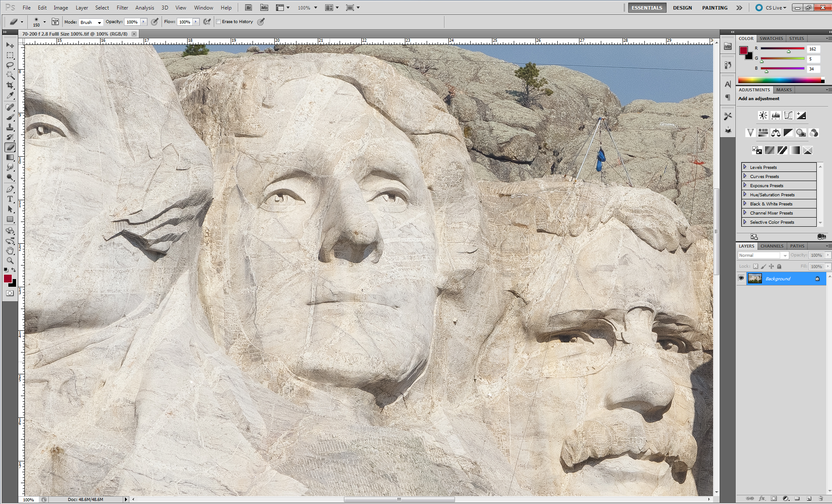Select the Magic Wand tool
The image size is (832, 504).
[x=10, y=75]
